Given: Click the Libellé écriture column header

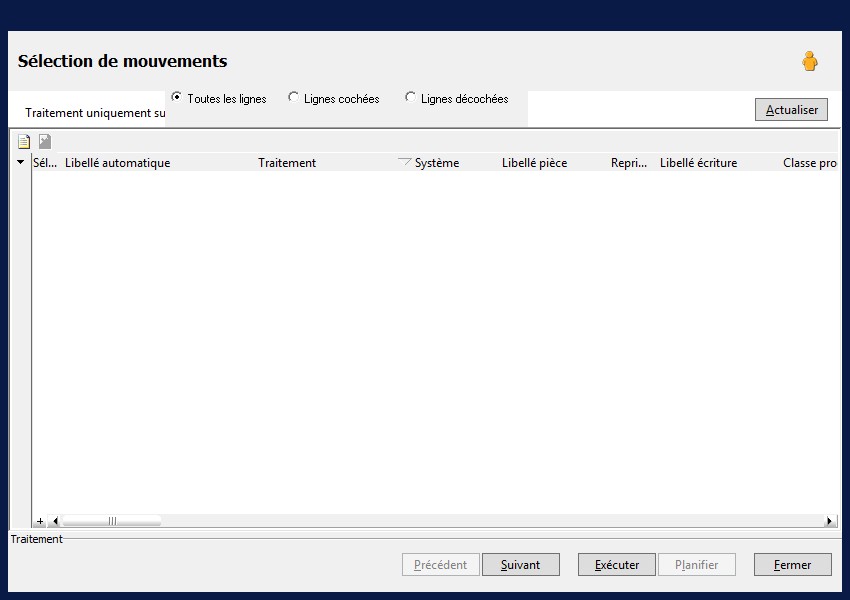Looking at the screenshot, I should [698, 163].
